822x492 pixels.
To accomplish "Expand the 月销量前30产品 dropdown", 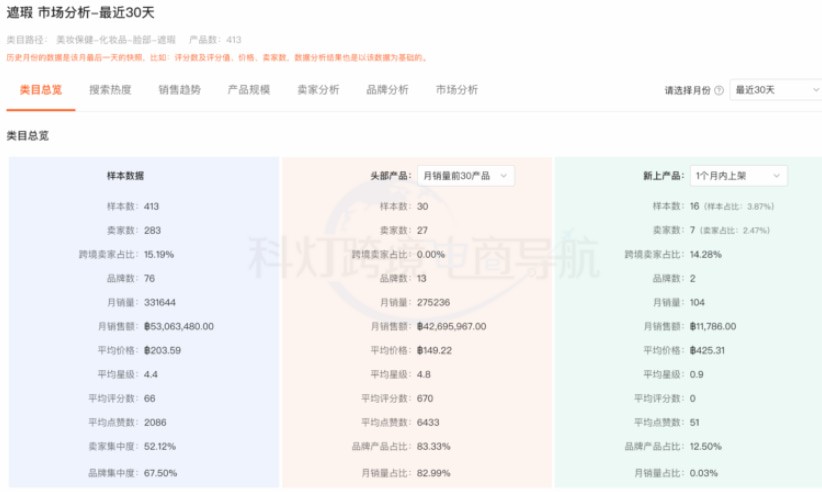I will [465, 176].
